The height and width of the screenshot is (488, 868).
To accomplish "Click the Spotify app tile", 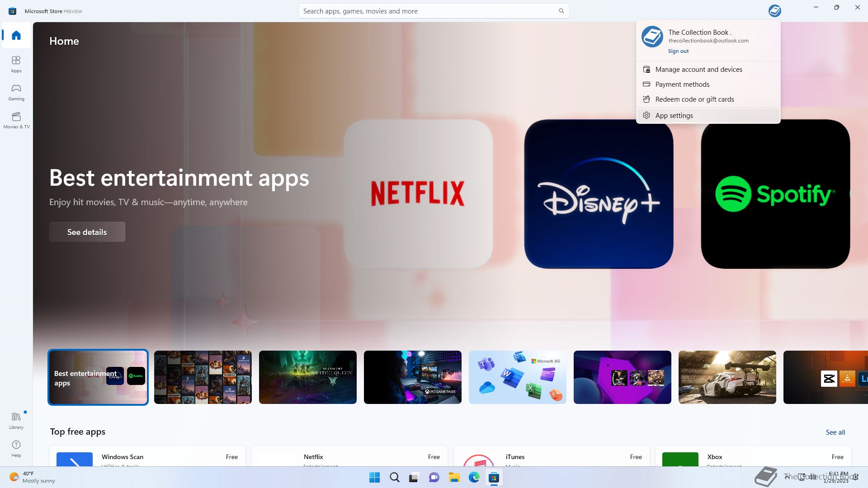I will pos(775,194).
